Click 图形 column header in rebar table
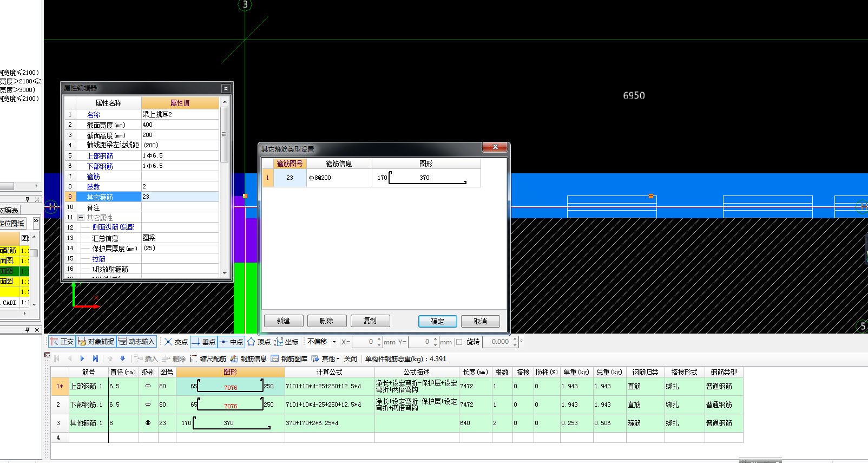 230,372
